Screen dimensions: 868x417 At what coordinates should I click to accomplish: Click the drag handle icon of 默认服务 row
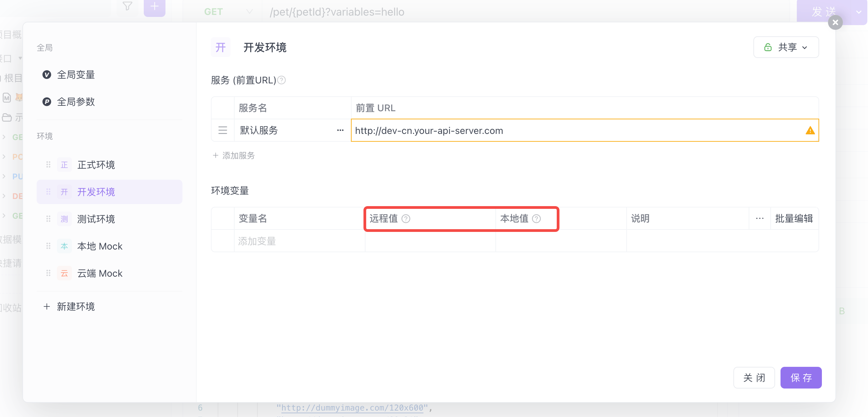223,130
